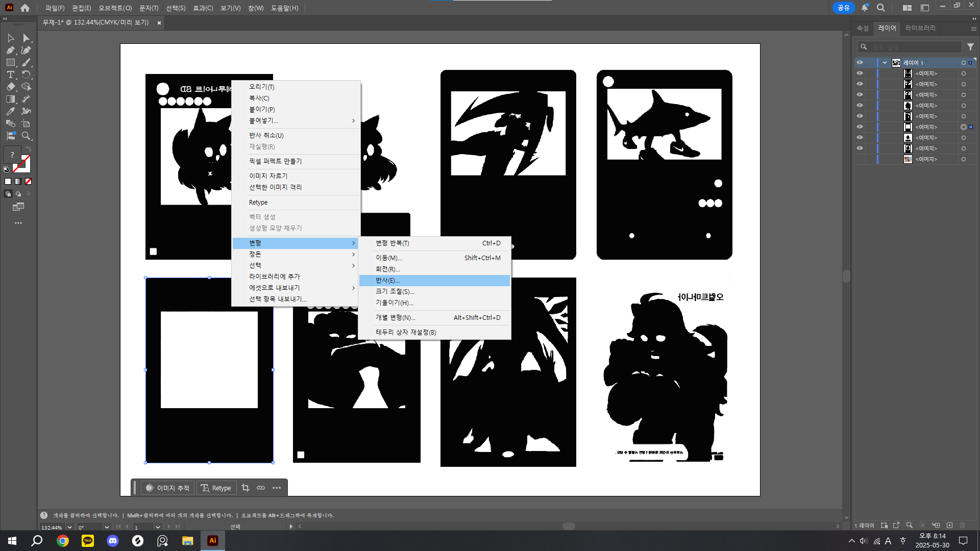Viewport: 980px width, 551px height.
Task: Focus the 모두 검색 layer search field
Action: (x=910, y=47)
